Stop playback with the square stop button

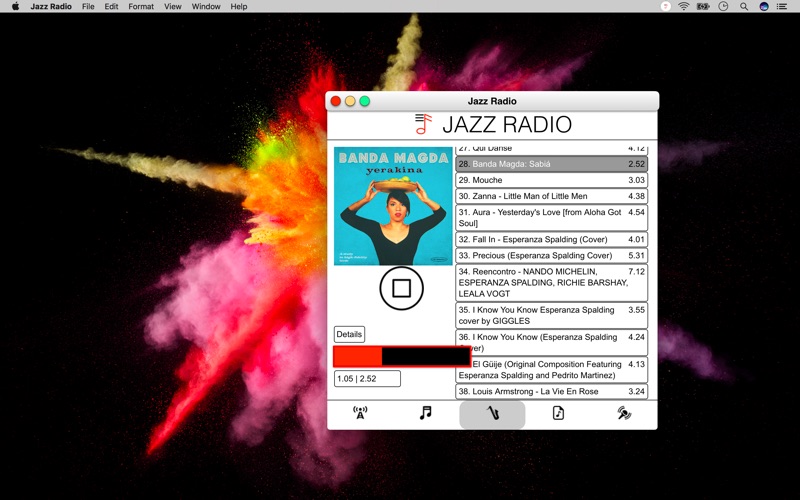point(402,288)
